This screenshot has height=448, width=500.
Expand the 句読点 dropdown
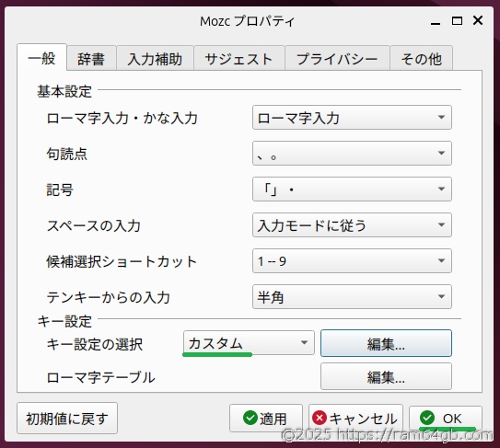pos(352,154)
